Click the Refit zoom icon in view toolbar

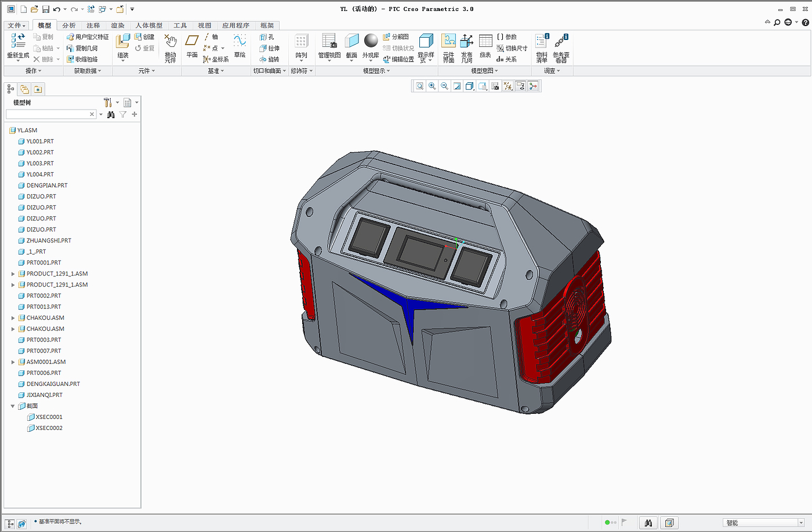point(420,86)
